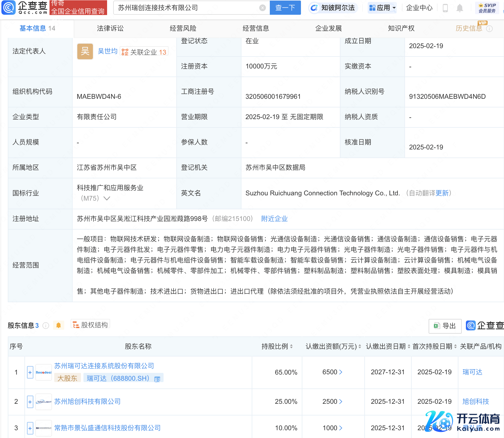The height and width of the screenshot is (438, 504).
Task: Switch to the 知识产权 tab
Action: [401, 28]
